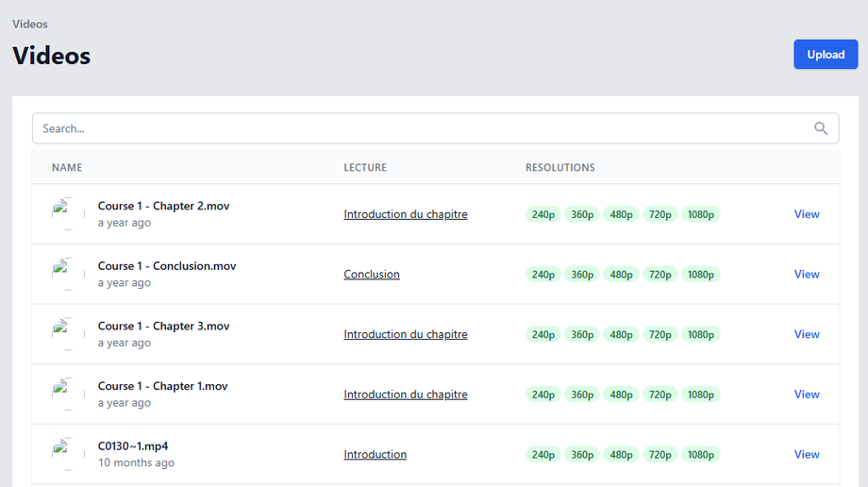Open thumbnail for Course 1 - Conclusion.mov
Image resolution: width=868 pixels, height=487 pixels.
coord(68,275)
